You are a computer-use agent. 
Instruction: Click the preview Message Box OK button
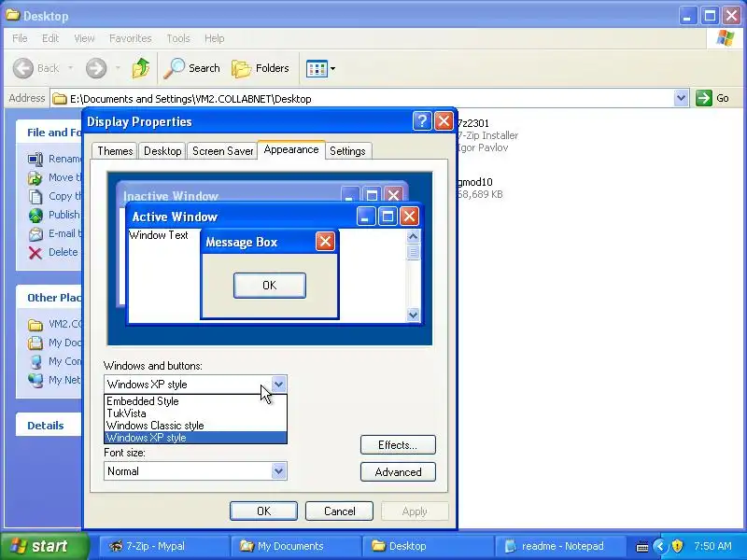pyautogui.click(x=270, y=286)
